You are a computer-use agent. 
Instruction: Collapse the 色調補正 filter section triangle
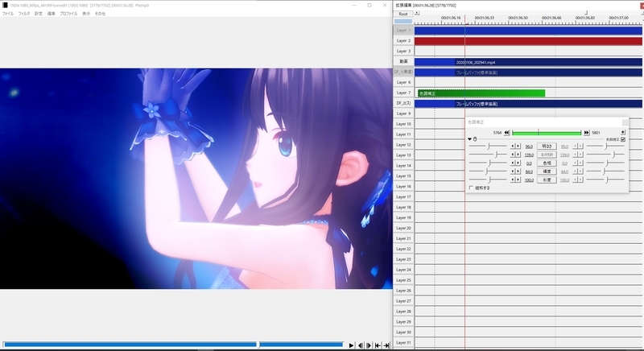[x=469, y=139]
